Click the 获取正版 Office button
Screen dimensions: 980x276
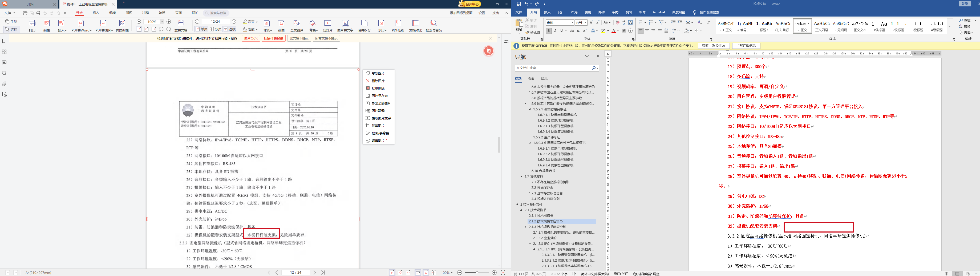pyautogui.click(x=713, y=46)
